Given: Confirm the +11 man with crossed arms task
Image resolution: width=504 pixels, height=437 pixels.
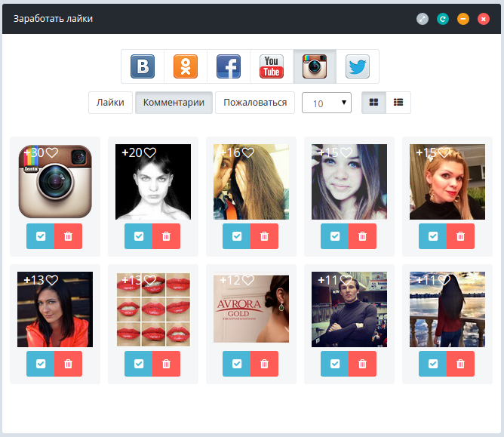Looking at the screenshot, I should click(x=334, y=364).
